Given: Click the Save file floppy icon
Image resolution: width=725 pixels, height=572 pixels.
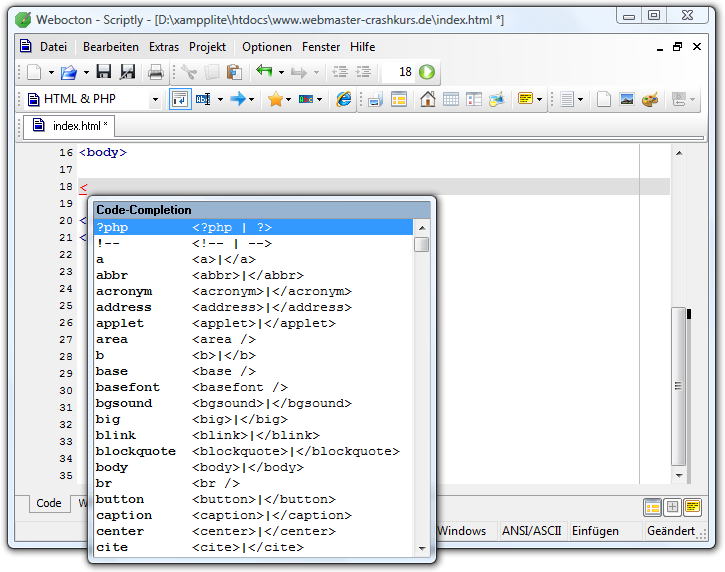Looking at the screenshot, I should pyautogui.click(x=103, y=72).
